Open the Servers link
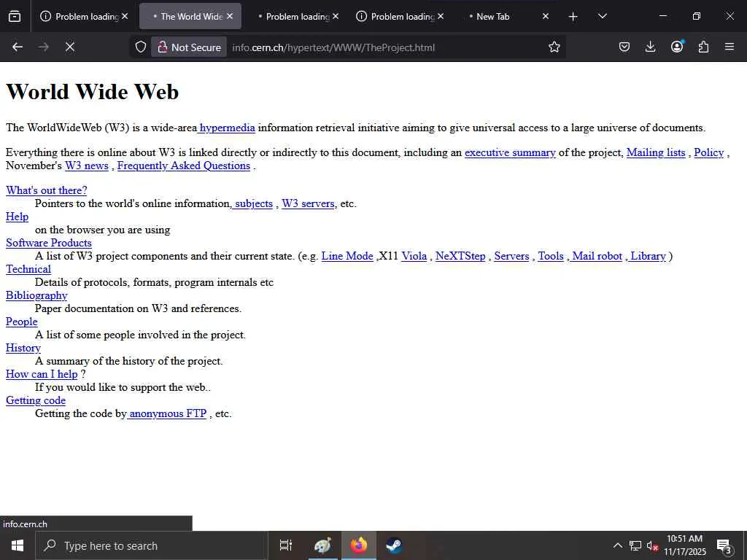This screenshot has height=560, width=747. click(511, 256)
